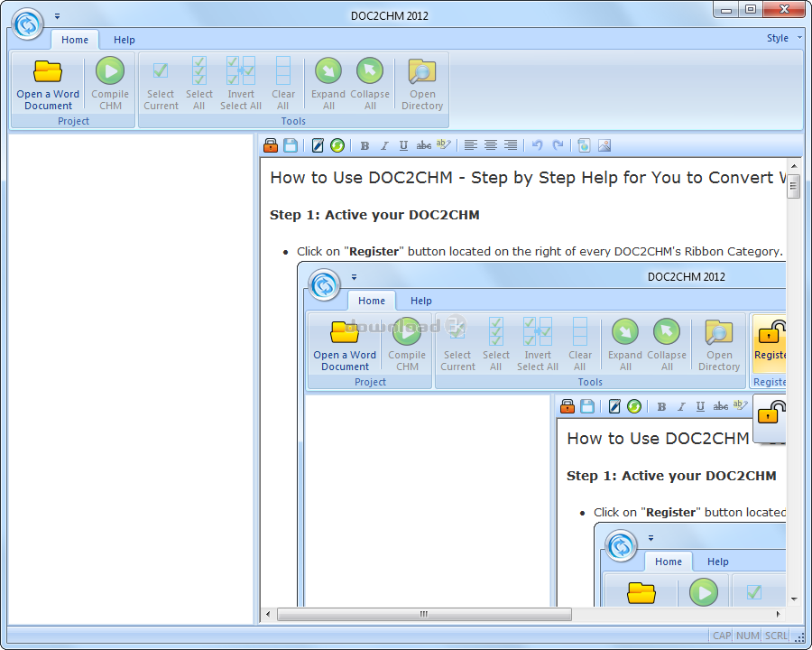Click the Undo arrow
The image size is (812, 650).
tap(538, 145)
